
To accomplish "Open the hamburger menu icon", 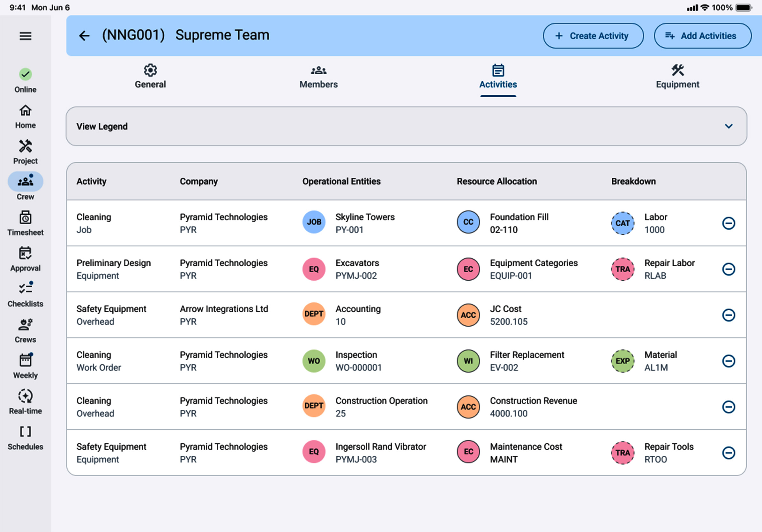I will pyautogui.click(x=25, y=36).
